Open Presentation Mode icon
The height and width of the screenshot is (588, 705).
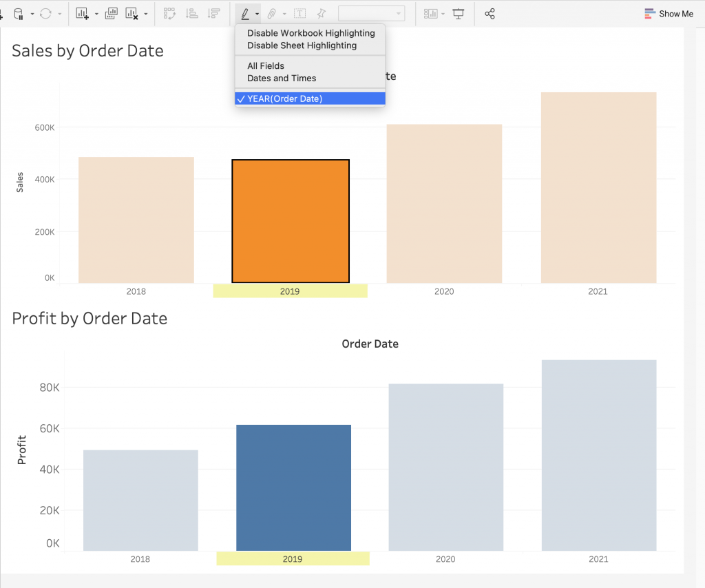[459, 14]
